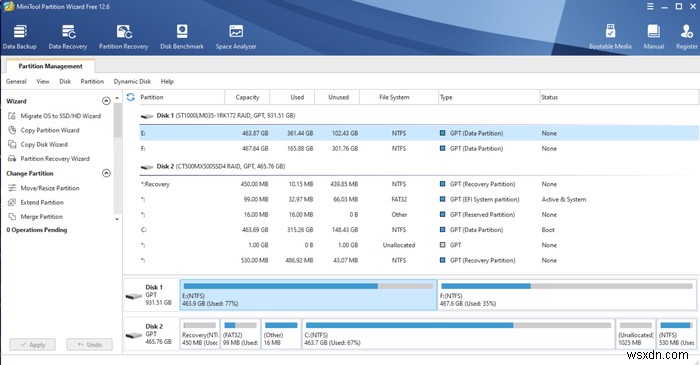
Task: Select the 530.00 MB Recovery Partition row
Action: click(419, 260)
